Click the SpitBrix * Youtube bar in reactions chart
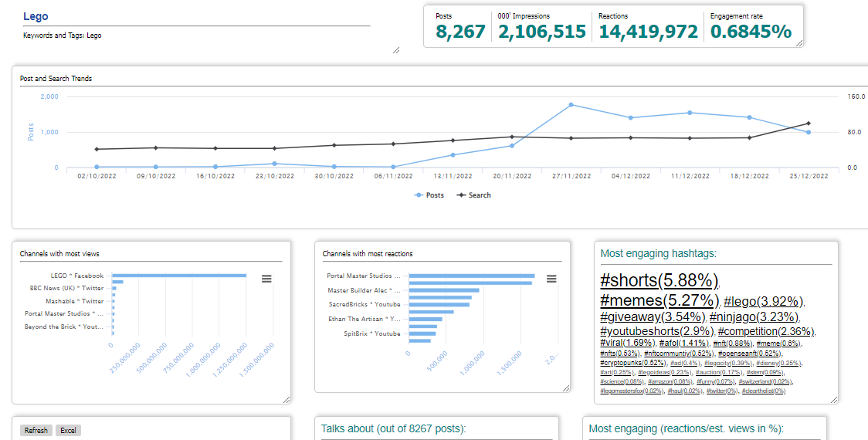 (422, 333)
